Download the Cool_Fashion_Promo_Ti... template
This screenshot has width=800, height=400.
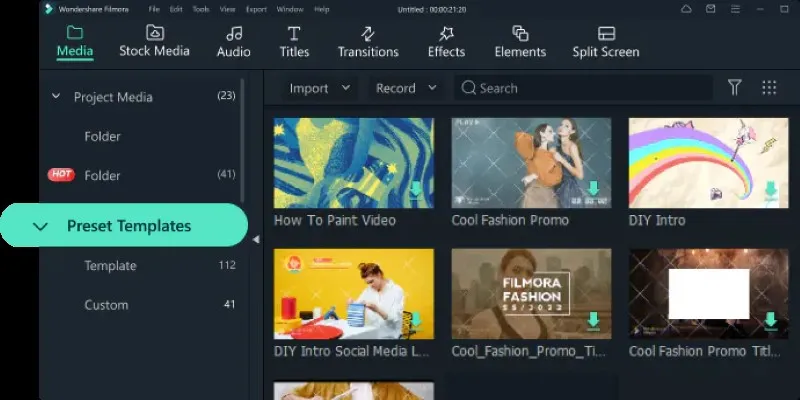pyautogui.click(x=593, y=320)
